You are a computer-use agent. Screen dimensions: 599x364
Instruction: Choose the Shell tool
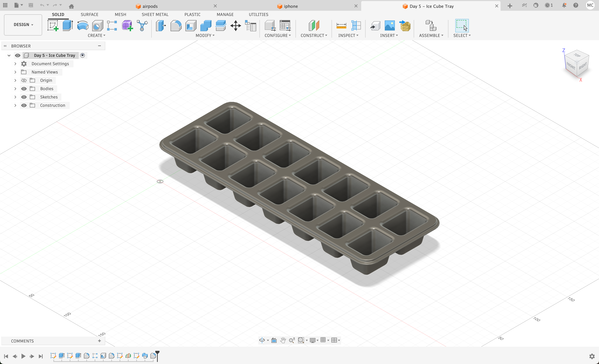pyautogui.click(x=191, y=25)
